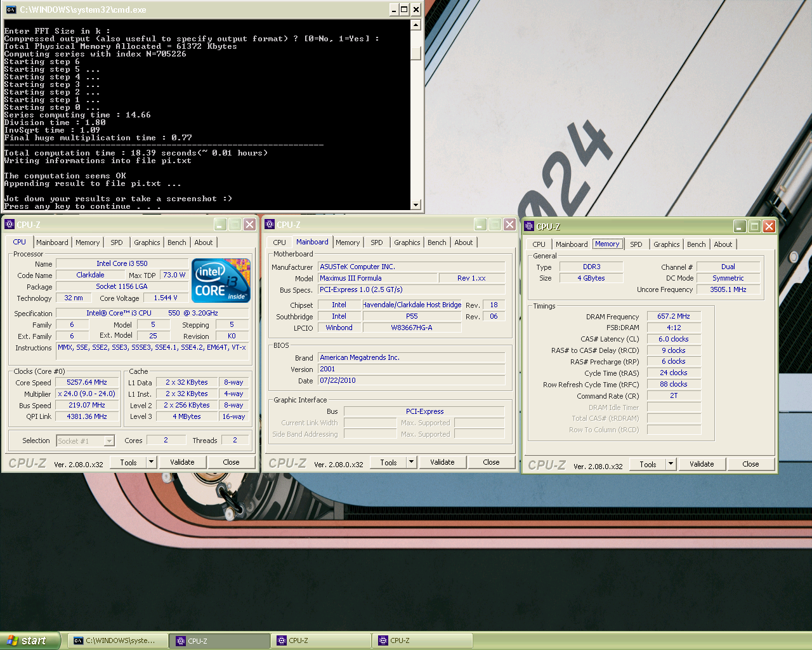Click the manufacturer ASUSTeK Computer INC.
This screenshot has width=812, height=650.
point(411,267)
